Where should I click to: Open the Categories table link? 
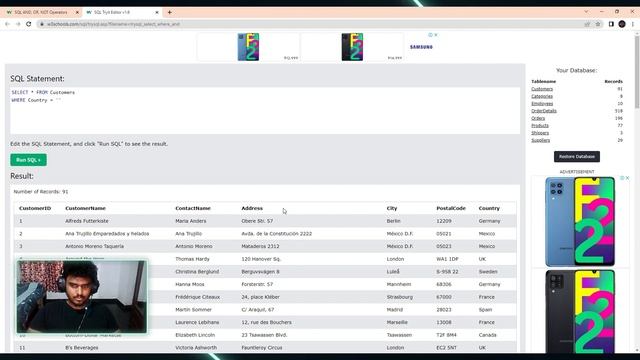[x=542, y=96]
